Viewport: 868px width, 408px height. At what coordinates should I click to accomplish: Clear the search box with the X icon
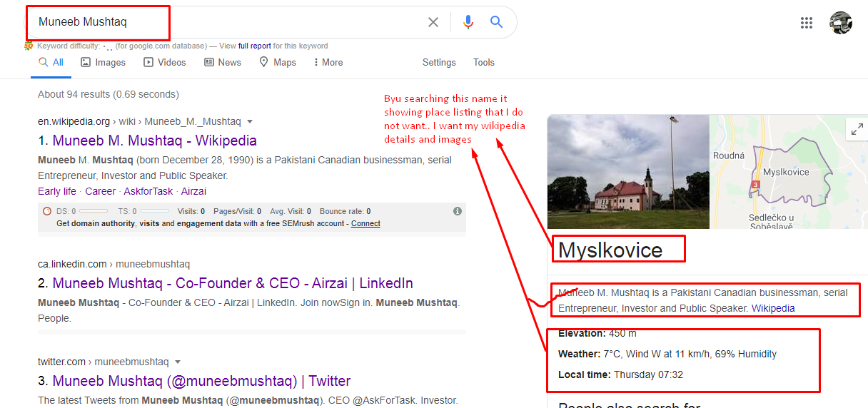[x=433, y=22]
